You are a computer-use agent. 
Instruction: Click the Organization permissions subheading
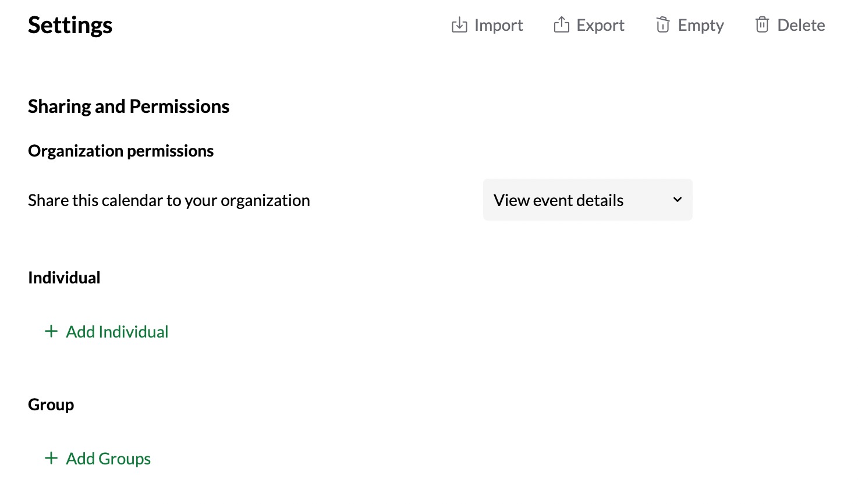[120, 151]
